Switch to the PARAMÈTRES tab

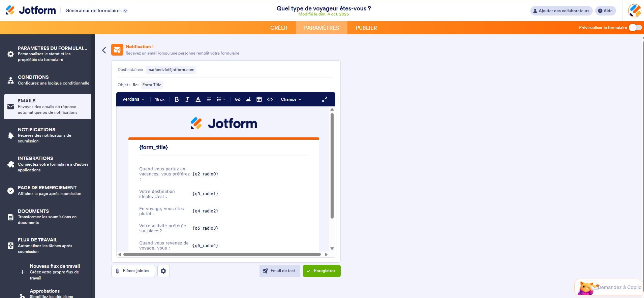click(x=321, y=28)
